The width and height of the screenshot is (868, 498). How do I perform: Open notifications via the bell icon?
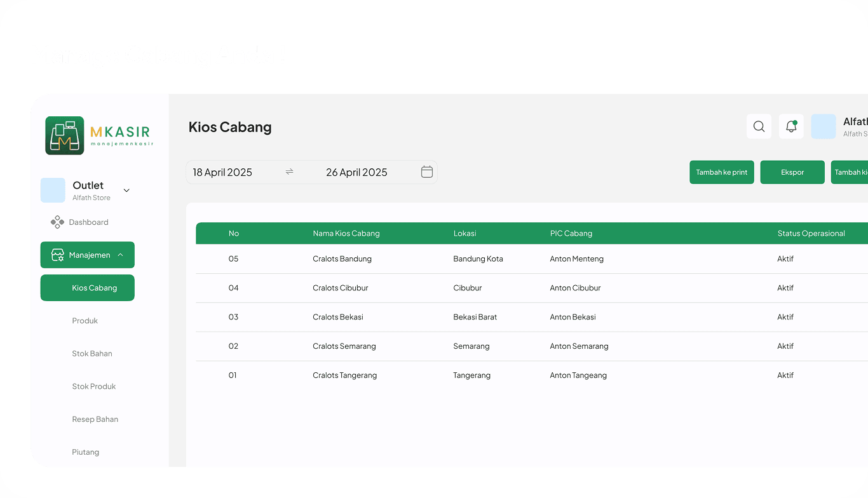coord(791,126)
